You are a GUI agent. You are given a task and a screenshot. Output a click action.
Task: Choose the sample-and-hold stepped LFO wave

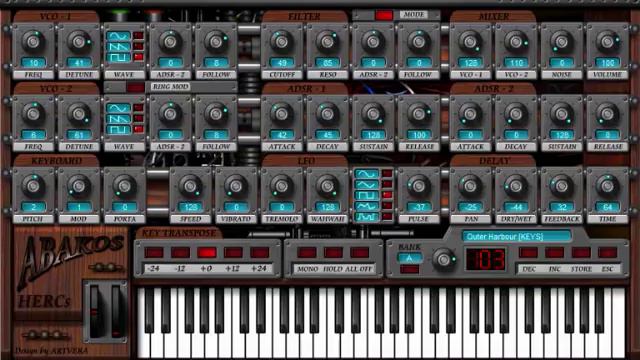(x=367, y=217)
